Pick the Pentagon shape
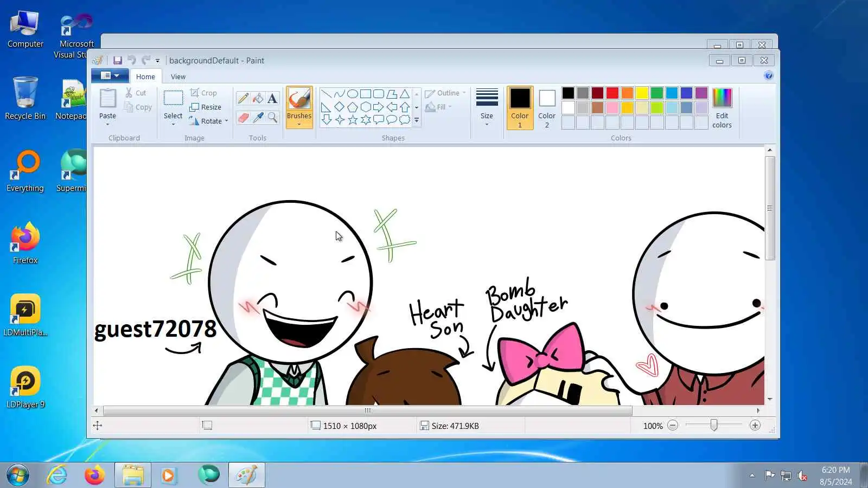 pos(352,107)
